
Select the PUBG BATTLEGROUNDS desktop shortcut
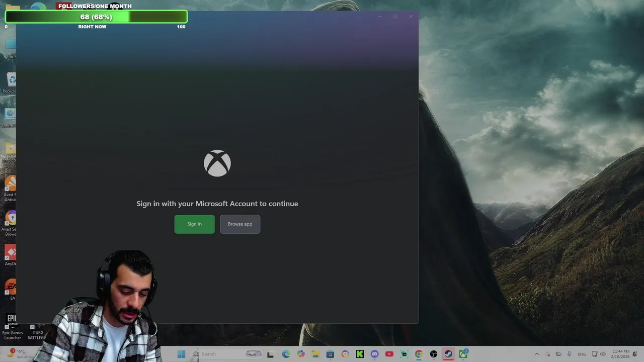coord(37,332)
